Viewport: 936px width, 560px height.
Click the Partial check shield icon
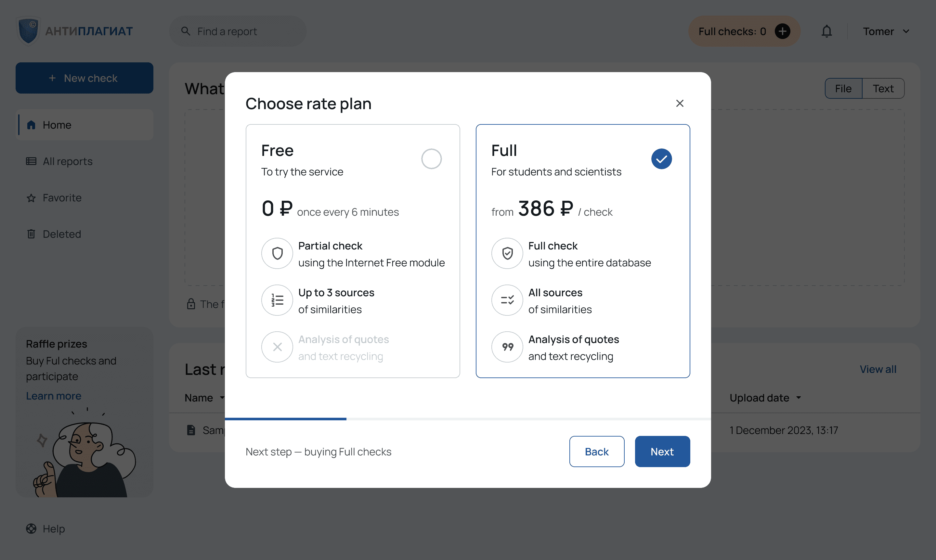tap(277, 253)
